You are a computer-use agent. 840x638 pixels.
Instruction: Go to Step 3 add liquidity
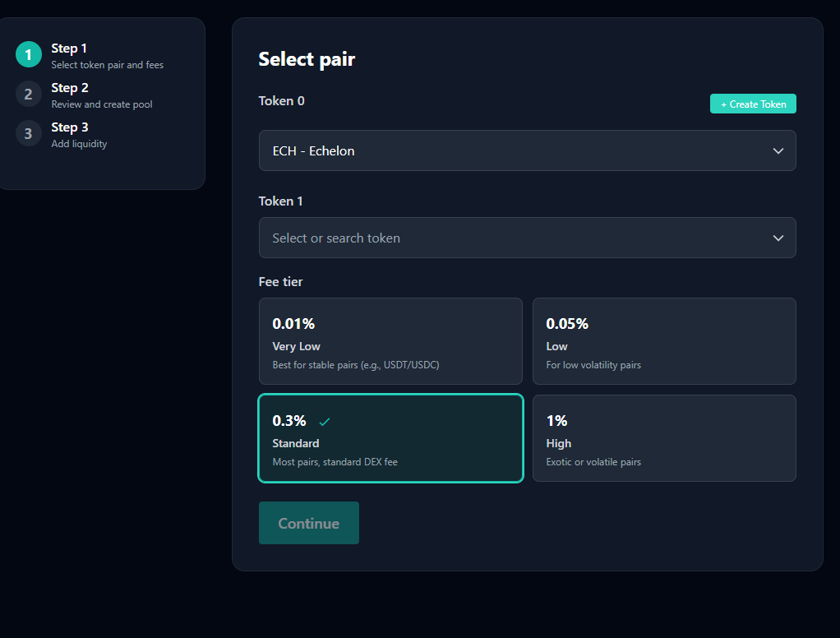[79, 134]
